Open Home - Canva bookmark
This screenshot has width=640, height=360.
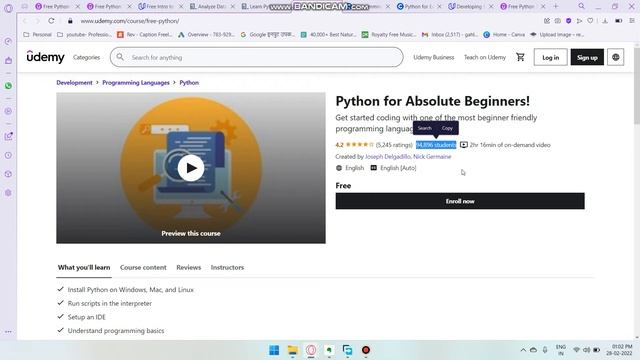point(504,35)
